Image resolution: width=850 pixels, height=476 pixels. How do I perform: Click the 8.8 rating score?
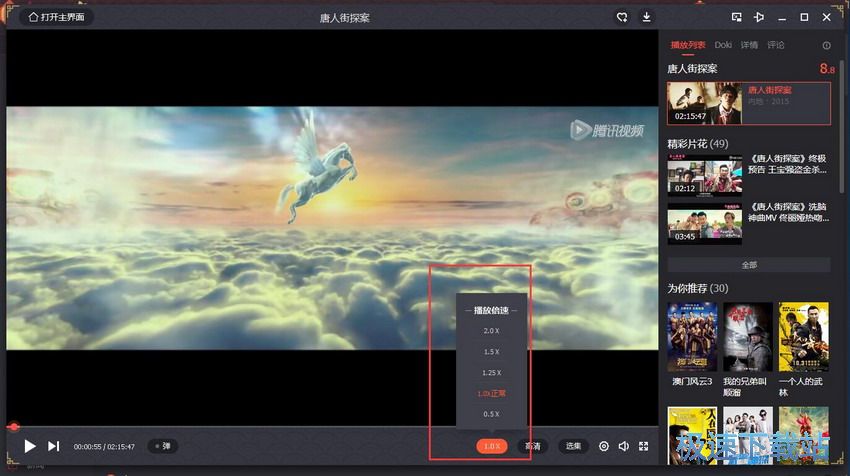pyautogui.click(x=827, y=68)
